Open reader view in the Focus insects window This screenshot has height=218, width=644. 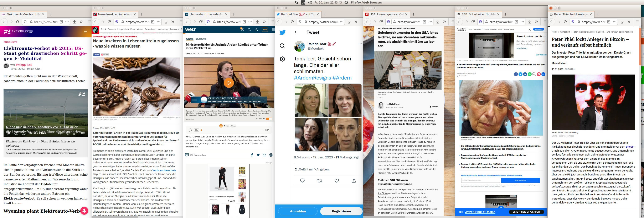click(x=153, y=22)
